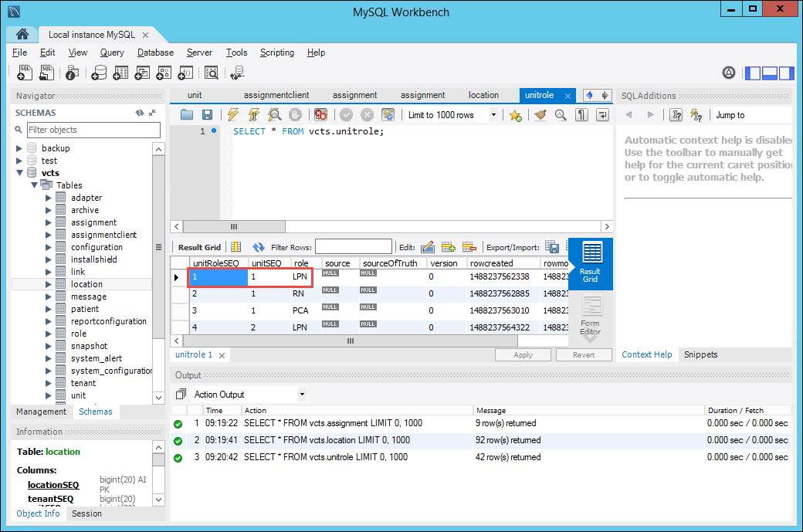The height and width of the screenshot is (532, 803).
Task: Refresh the result grid data
Action: coord(259,247)
